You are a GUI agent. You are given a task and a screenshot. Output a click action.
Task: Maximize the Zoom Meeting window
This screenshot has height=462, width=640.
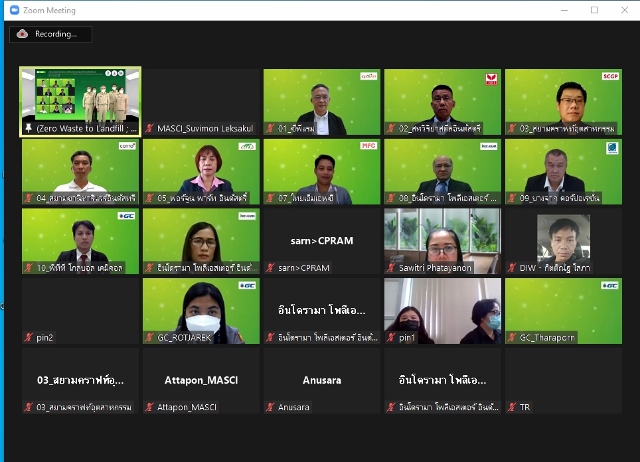tap(594, 10)
